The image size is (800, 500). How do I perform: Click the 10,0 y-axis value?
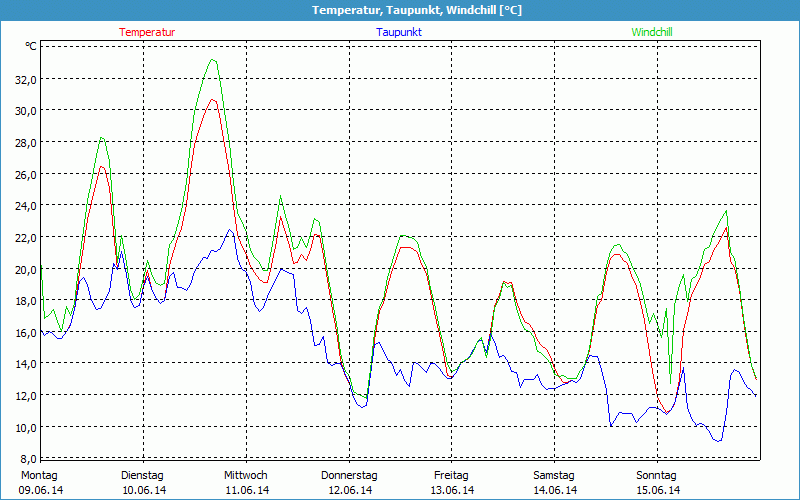pyautogui.click(x=26, y=427)
